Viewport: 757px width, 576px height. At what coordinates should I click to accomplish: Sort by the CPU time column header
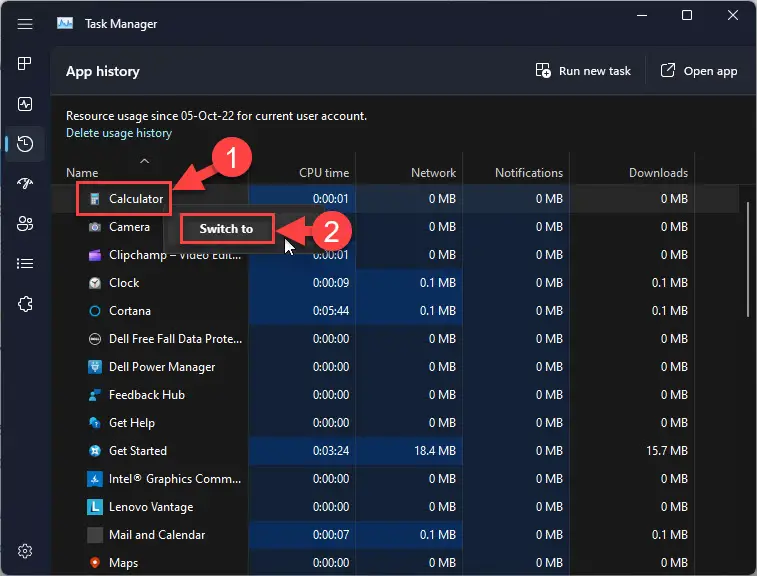[x=324, y=173]
